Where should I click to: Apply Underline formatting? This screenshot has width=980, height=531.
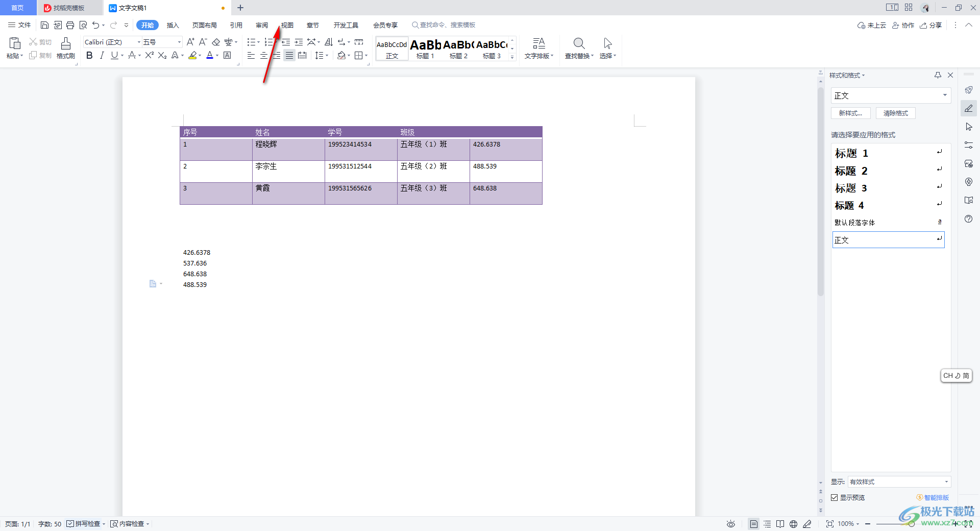click(x=114, y=55)
